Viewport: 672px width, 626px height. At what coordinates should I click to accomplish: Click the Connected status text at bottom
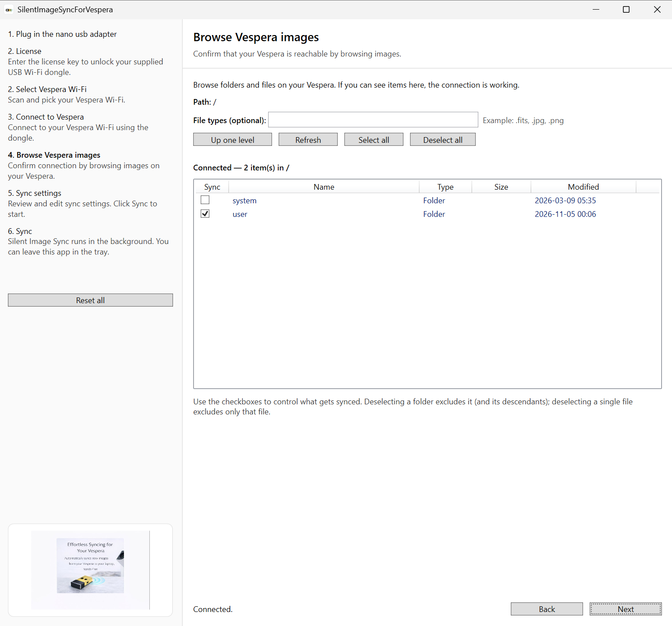point(213,609)
